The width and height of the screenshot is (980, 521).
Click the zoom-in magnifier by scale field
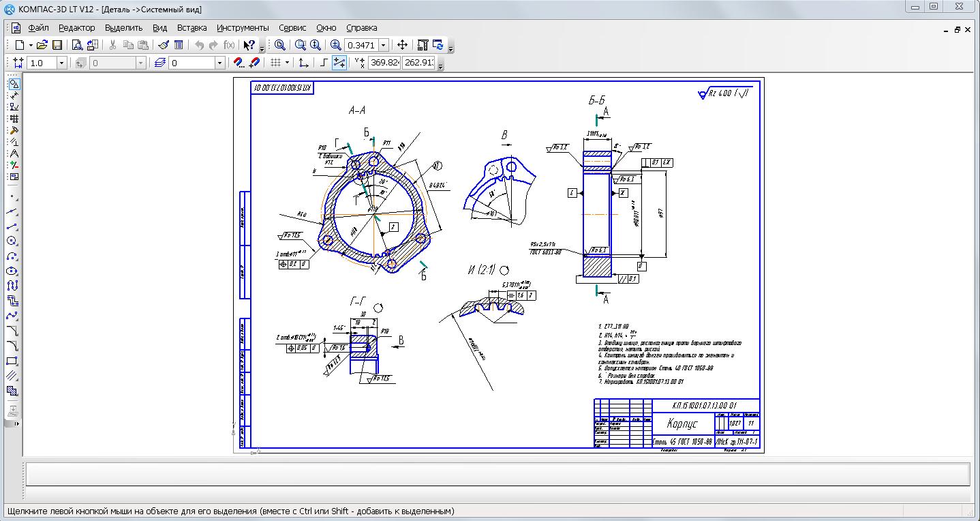pos(336,45)
